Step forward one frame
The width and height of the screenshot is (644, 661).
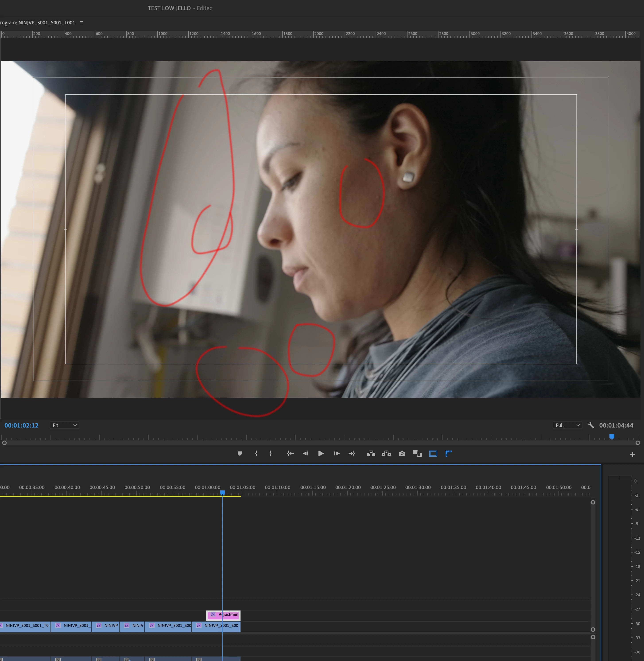click(337, 454)
